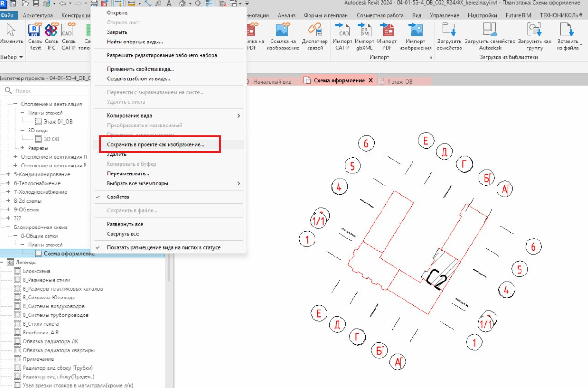Switch to the Управление ribbon tab
588x388 pixels.
click(444, 15)
